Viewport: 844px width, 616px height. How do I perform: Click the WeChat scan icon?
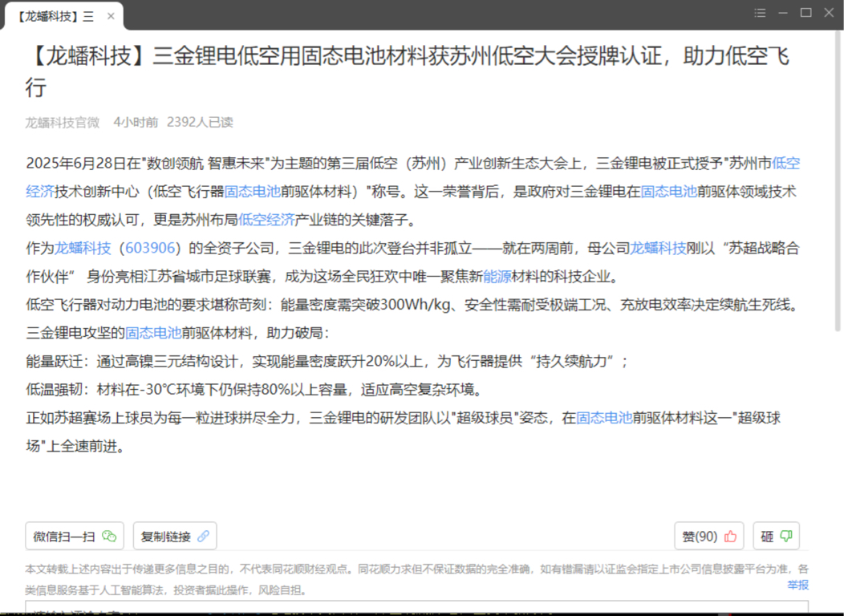[x=109, y=536]
